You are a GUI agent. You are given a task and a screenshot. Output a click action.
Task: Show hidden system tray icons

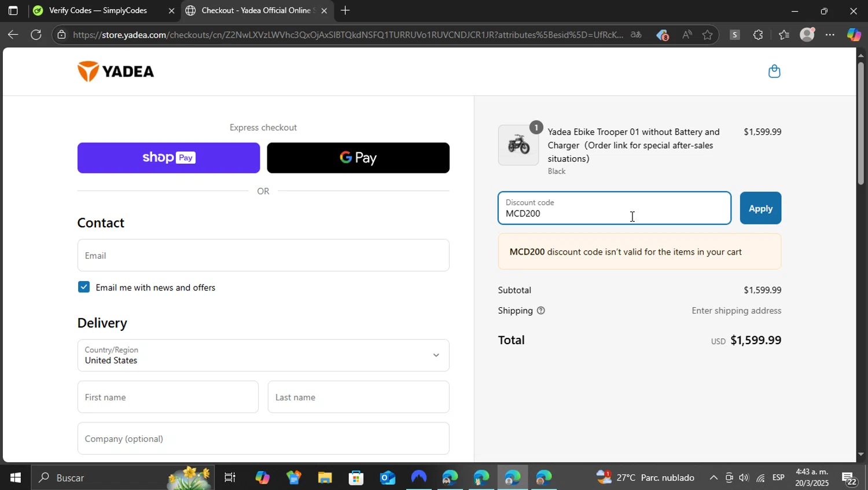(x=713, y=478)
